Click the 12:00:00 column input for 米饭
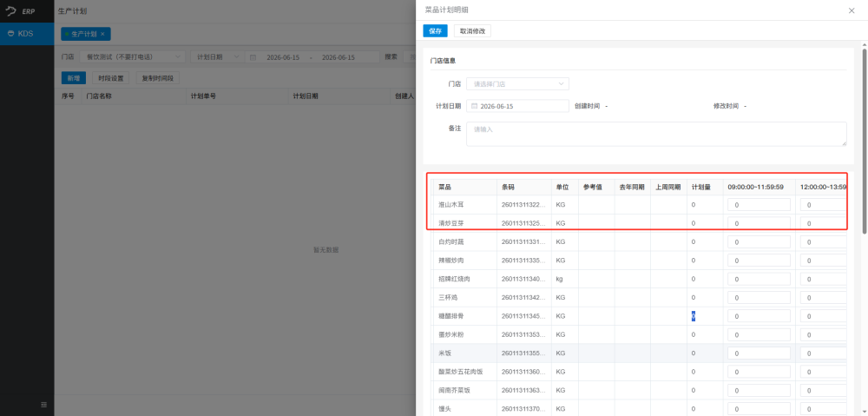This screenshot has height=416, width=868. (823, 353)
